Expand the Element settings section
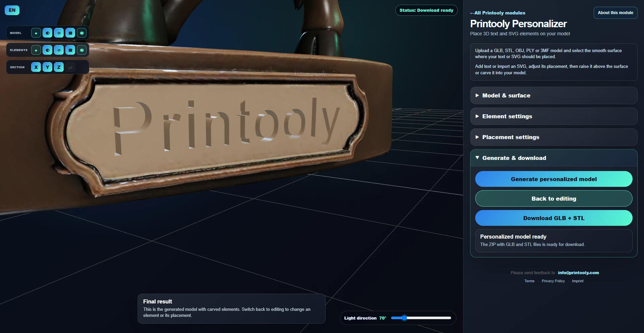Viewport: 644px width, 333px height. tap(554, 116)
